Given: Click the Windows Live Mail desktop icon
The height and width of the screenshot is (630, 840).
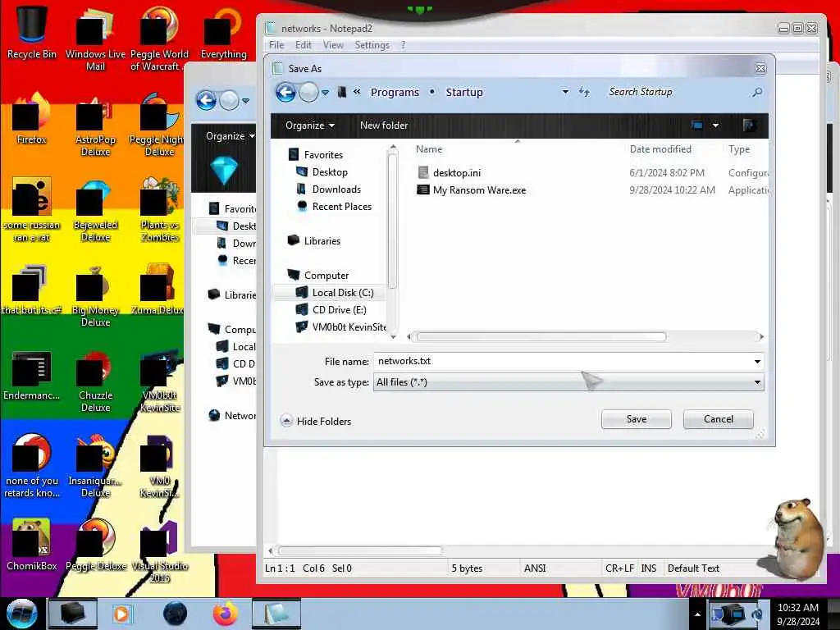Looking at the screenshot, I should [95, 38].
